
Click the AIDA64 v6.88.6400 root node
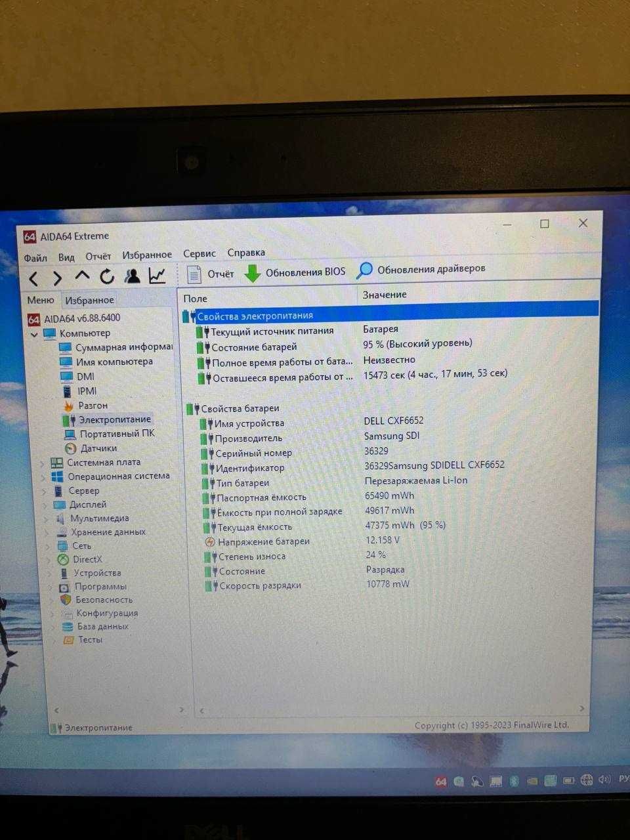pyautogui.click(x=73, y=318)
